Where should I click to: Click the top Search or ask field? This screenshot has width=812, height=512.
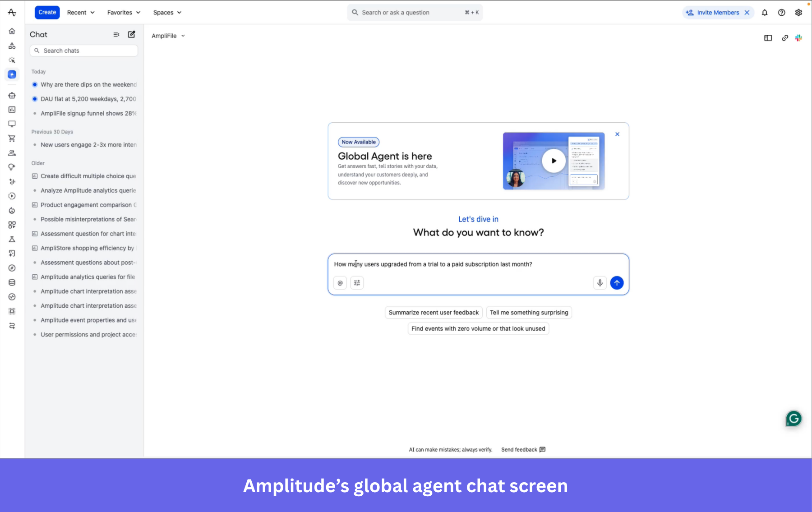pyautogui.click(x=415, y=13)
